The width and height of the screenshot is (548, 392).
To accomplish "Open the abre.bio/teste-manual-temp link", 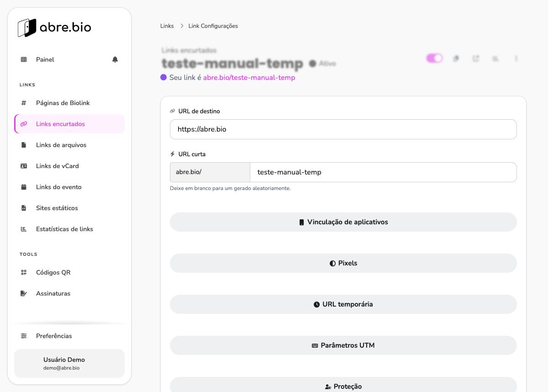I will pyautogui.click(x=249, y=78).
